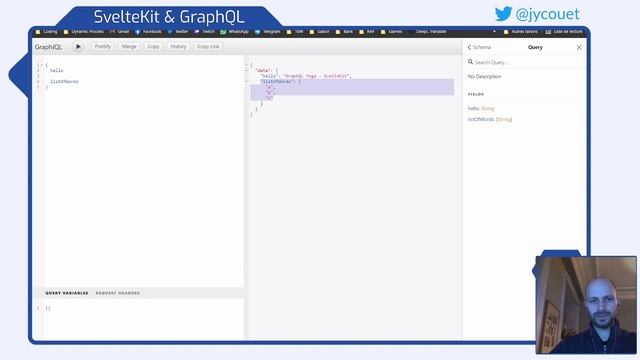Open the [String] type of listOfWords
Image resolution: width=640 pixels, height=360 pixels.
[x=504, y=119]
